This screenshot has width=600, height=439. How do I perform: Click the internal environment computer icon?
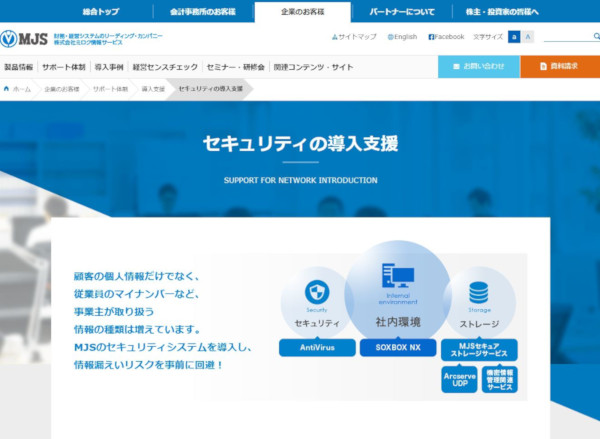[398, 276]
